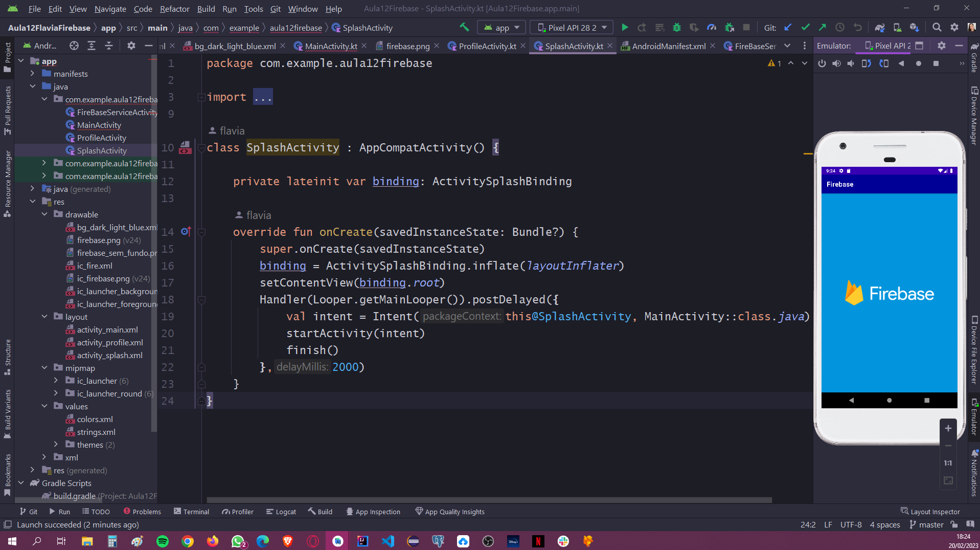Image resolution: width=980 pixels, height=550 pixels.
Task: Open the Terminal tool window
Action: [191, 511]
